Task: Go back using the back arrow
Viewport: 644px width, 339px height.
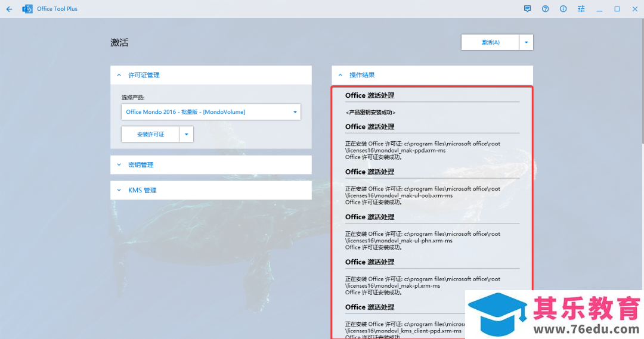Action: (x=9, y=8)
